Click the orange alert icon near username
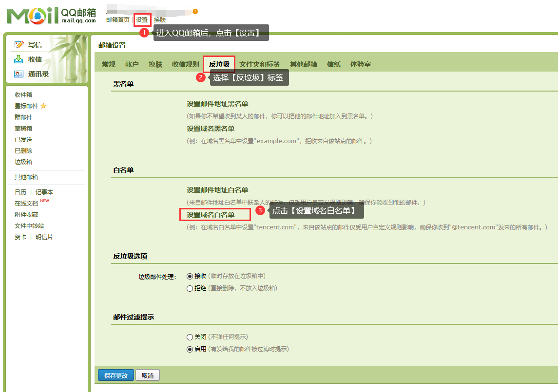This screenshot has height=392, width=558. click(x=195, y=11)
